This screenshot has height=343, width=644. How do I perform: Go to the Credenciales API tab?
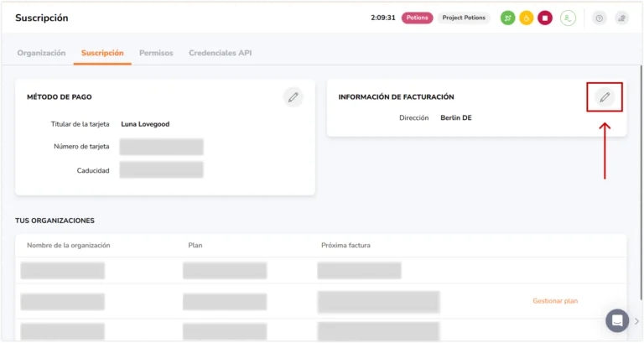click(221, 53)
